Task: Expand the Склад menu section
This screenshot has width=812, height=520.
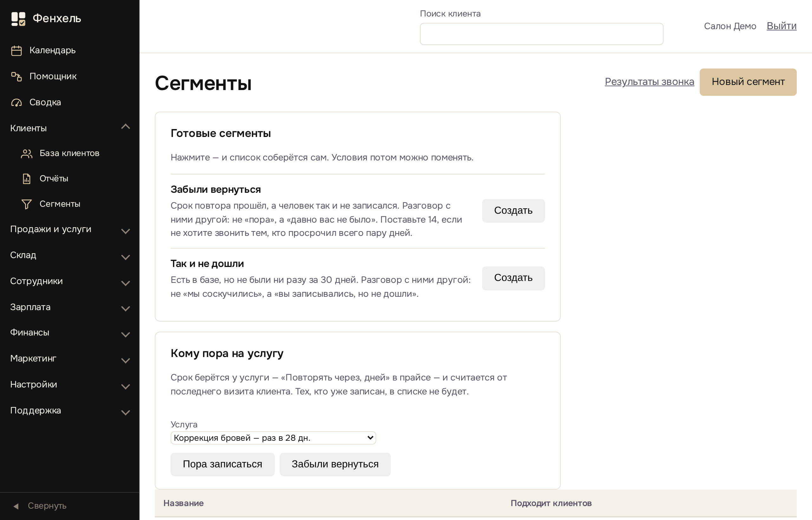Action: click(x=69, y=256)
